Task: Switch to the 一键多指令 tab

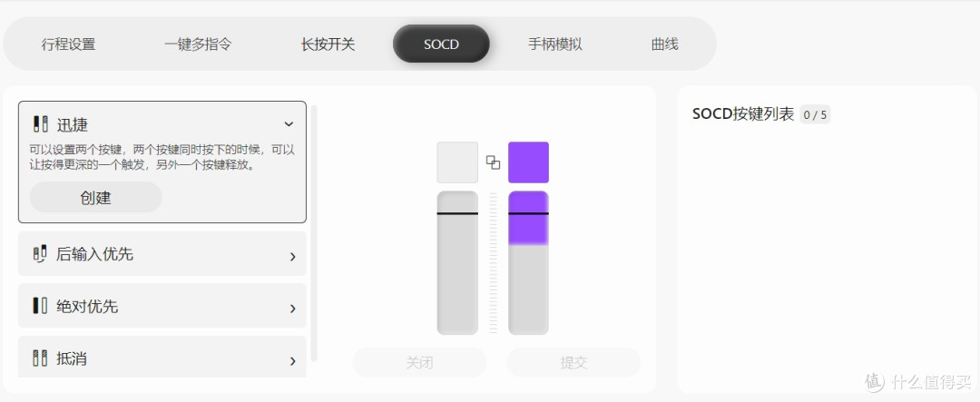Action: coord(198,44)
